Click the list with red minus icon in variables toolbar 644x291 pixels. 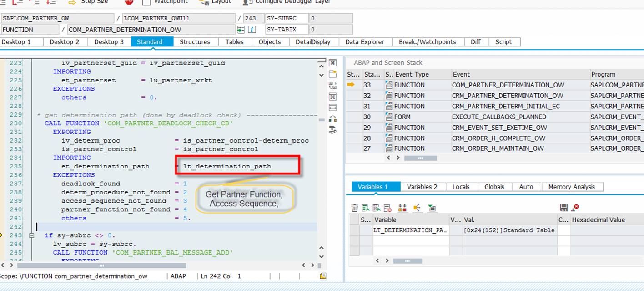coord(387,208)
